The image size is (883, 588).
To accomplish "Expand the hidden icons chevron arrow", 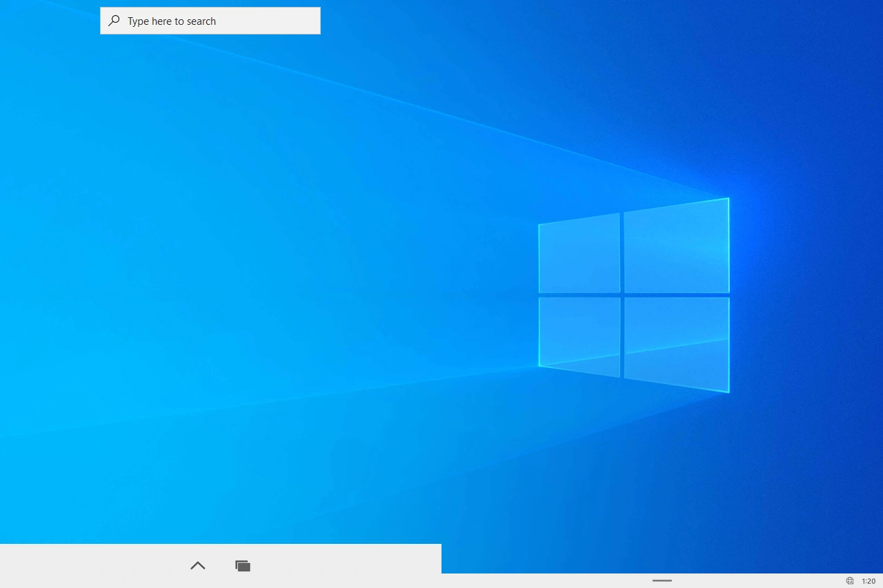I will click(198, 565).
